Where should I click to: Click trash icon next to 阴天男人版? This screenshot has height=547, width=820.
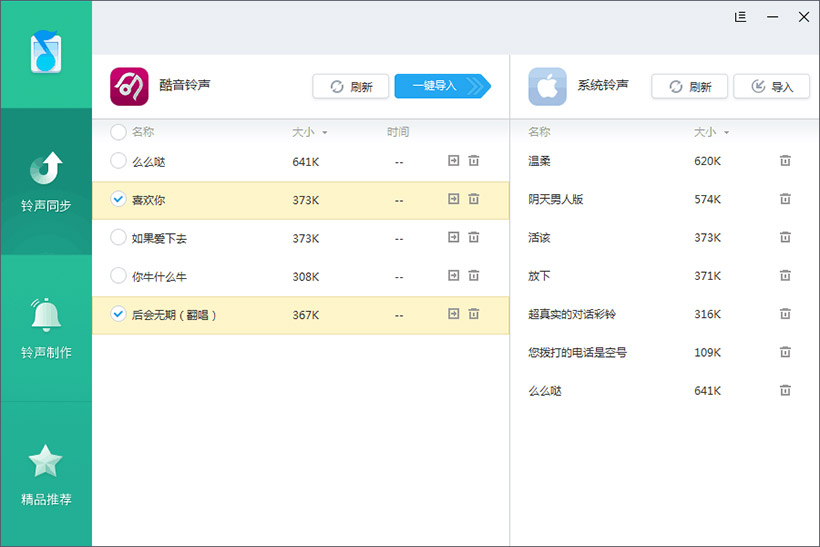785,199
